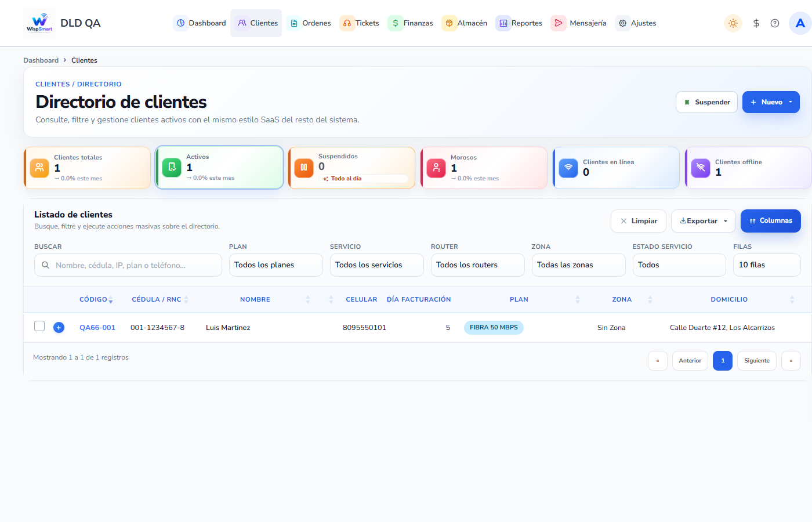Open the Dashboard menu item
This screenshot has height=522, width=812.
pyautogui.click(x=201, y=23)
